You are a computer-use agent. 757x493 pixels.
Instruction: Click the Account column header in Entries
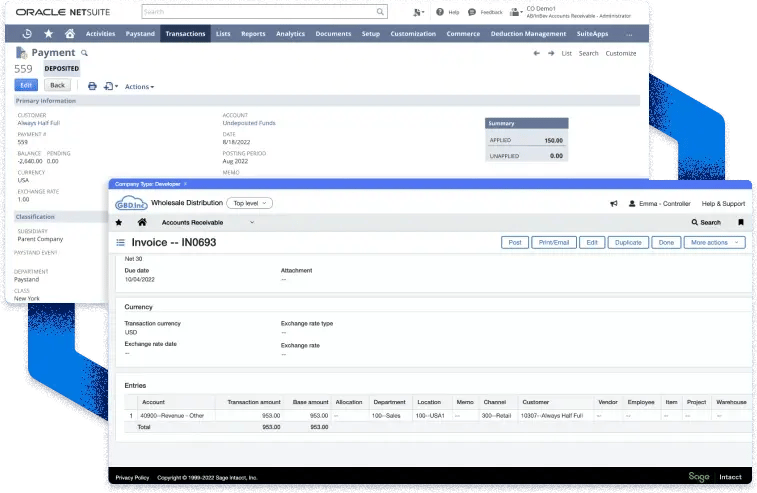click(153, 402)
